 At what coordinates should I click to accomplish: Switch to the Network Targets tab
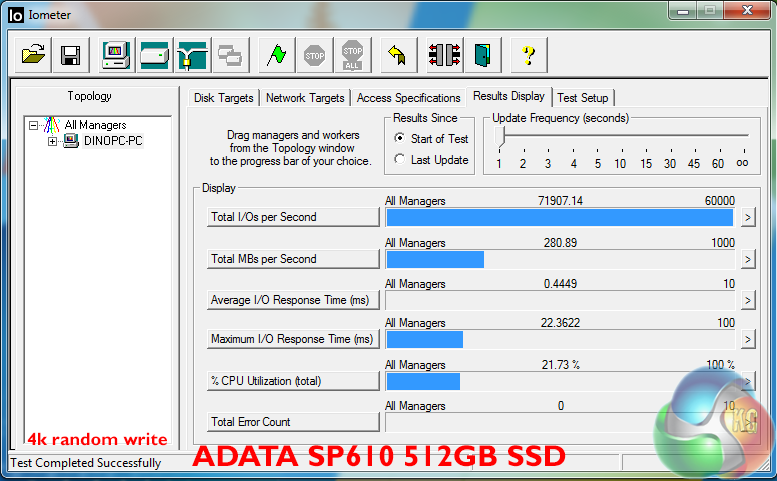305,98
